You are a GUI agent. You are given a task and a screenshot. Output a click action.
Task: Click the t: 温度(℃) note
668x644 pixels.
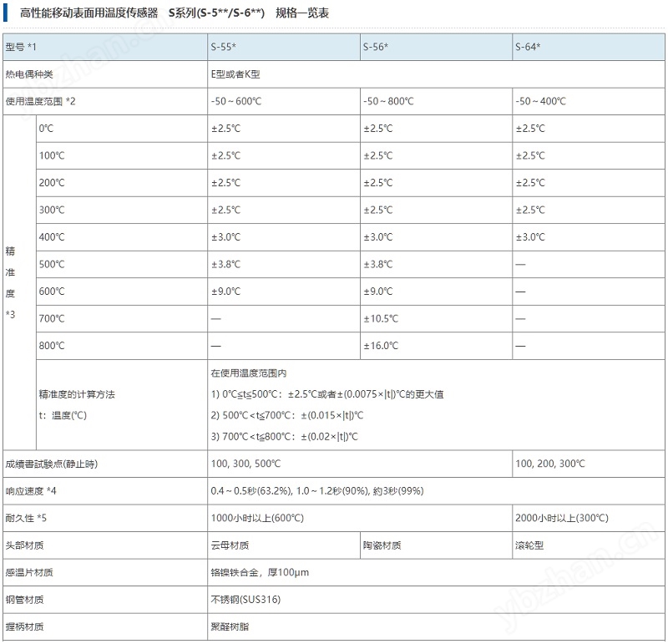(63, 416)
